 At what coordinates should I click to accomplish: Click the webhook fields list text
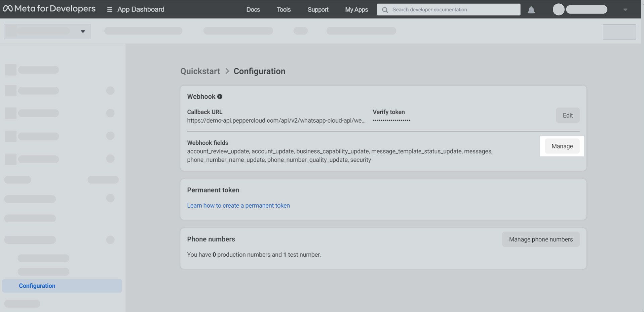tap(340, 155)
